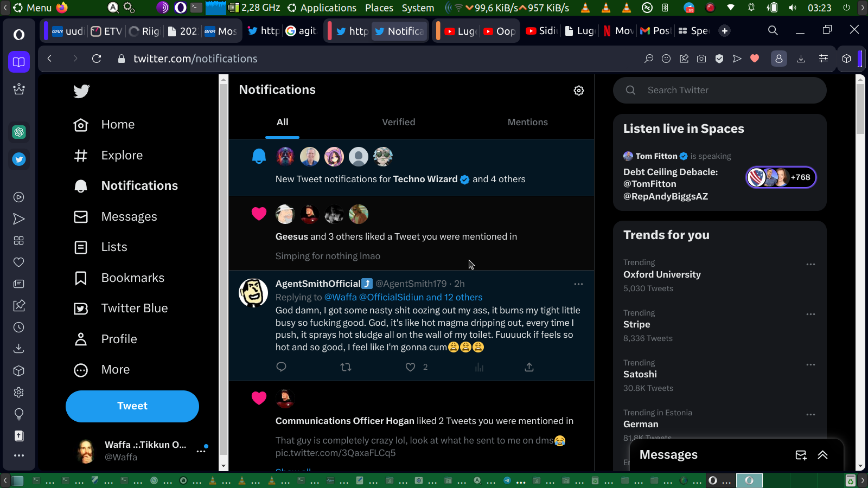This screenshot has width=868, height=488.
Task: Open more options on AgentSmithOfficial's tweet
Action: point(578,284)
